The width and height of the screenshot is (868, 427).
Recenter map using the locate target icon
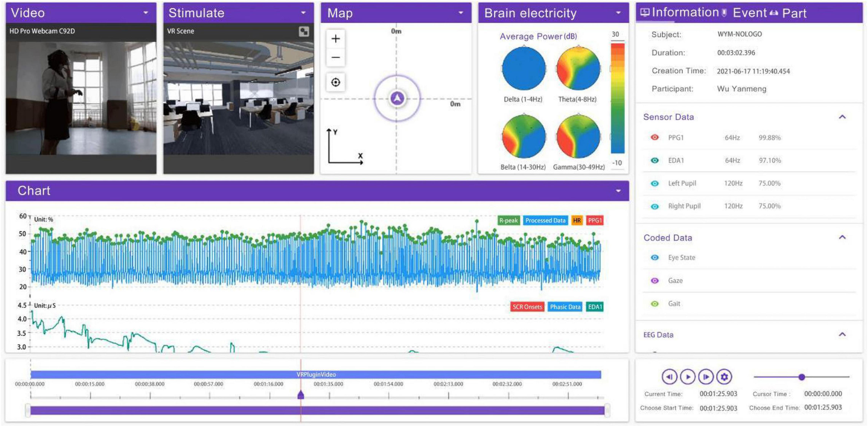point(336,82)
